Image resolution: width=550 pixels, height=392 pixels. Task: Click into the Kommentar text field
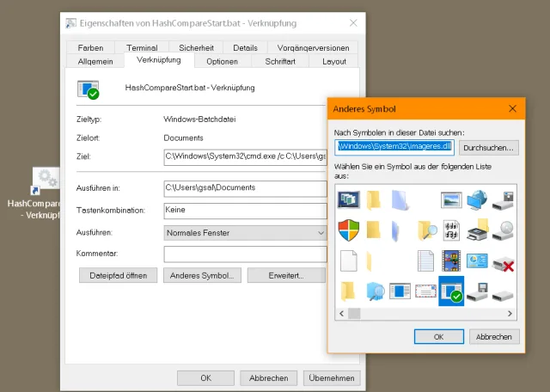coord(244,254)
